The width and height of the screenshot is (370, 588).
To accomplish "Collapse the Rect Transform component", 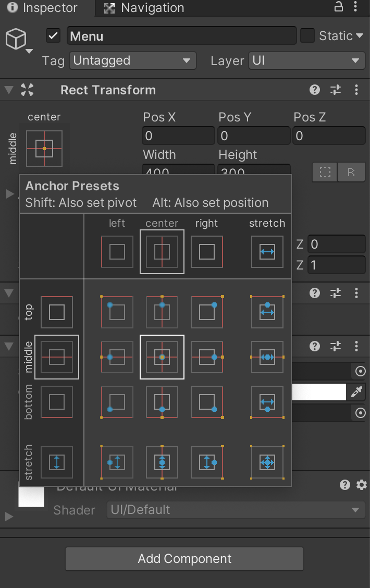I will coord(9,90).
